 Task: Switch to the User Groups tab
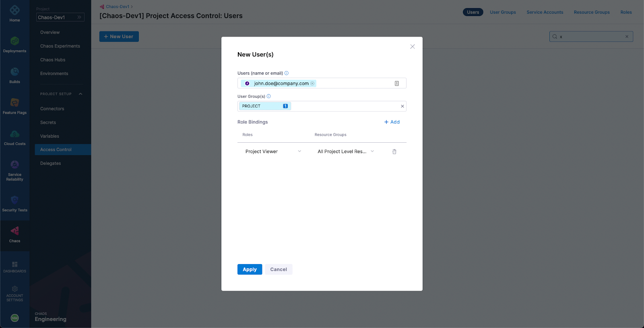503,12
